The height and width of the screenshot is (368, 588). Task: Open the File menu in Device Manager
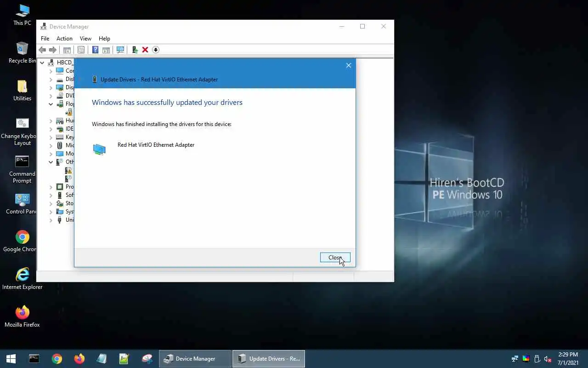tap(45, 39)
